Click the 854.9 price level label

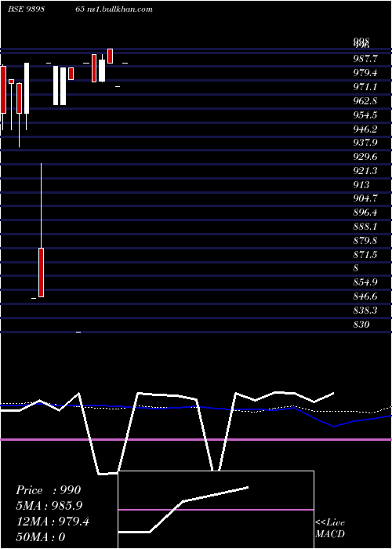click(x=365, y=282)
